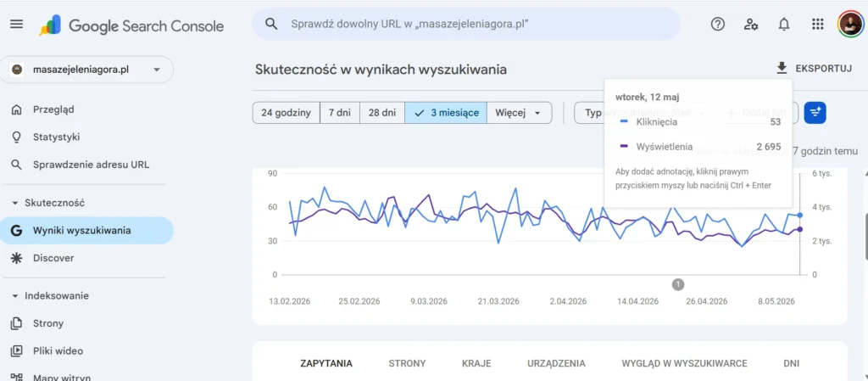This screenshot has height=381, width=868.
Task: Click the URL inspection search field
Action: [x=466, y=24]
